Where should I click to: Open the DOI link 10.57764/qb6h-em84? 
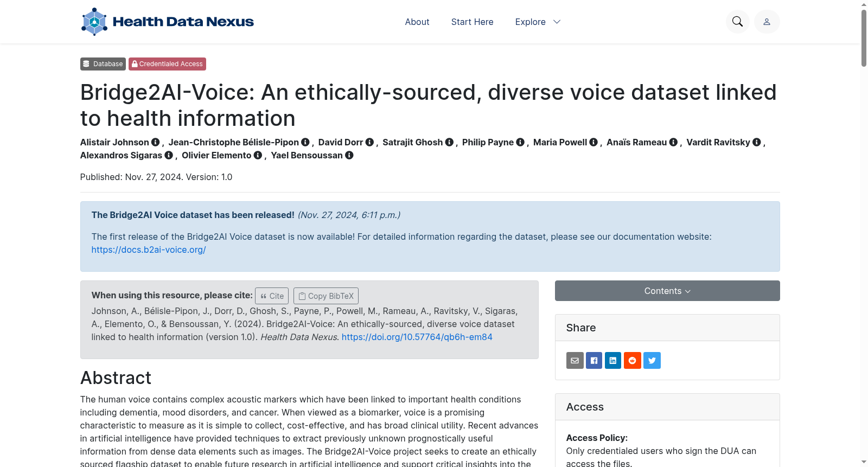(x=417, y=337)
